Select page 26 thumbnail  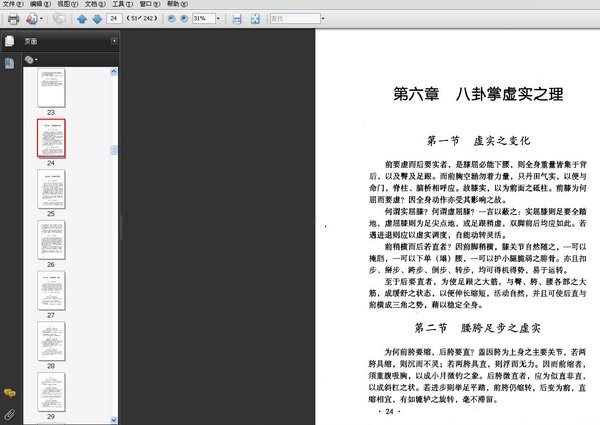pos(51,240)
